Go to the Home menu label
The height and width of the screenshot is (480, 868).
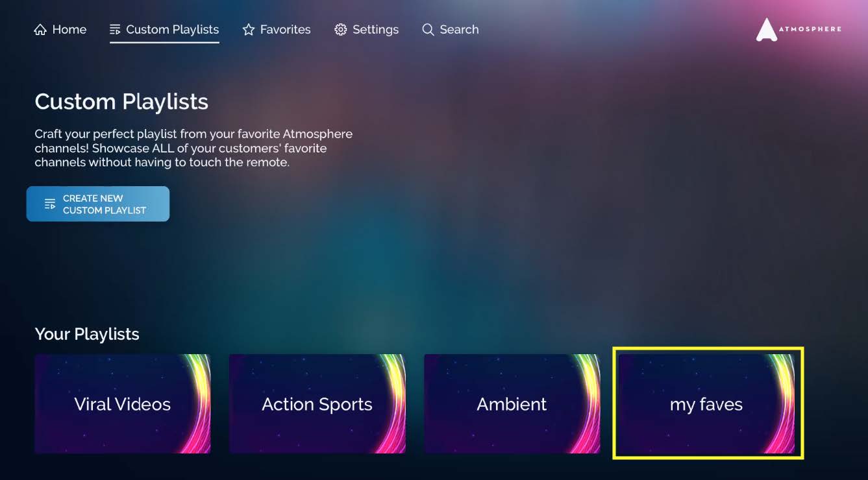click(69, 30)
